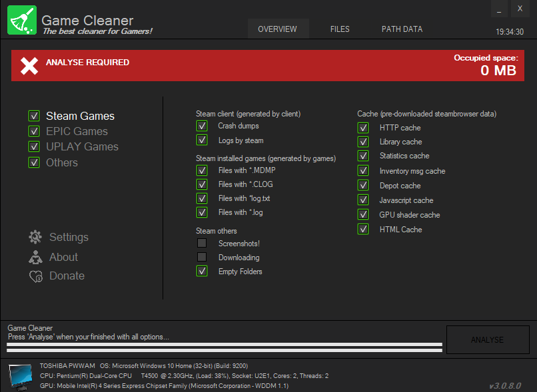
Task: Click the Press 'Analyse' status message
Action: click(89, 337)
